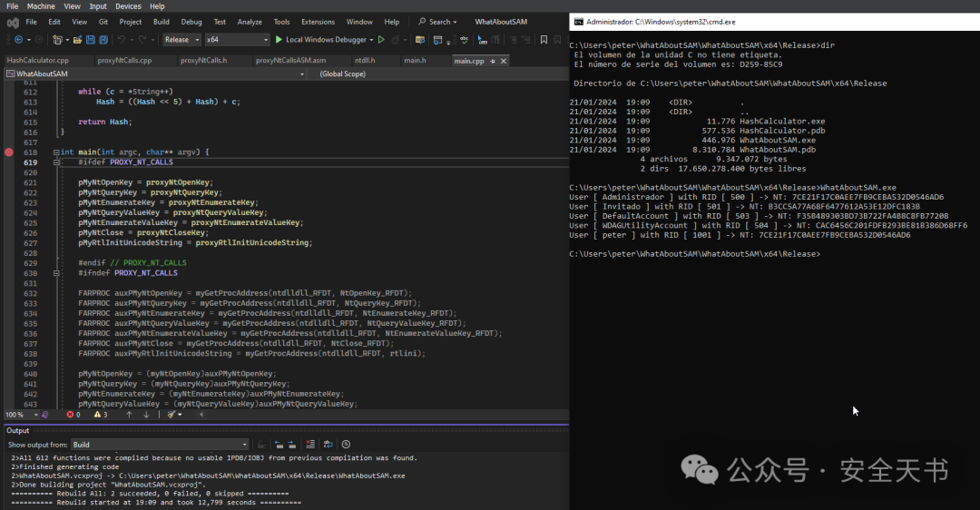Open the 100 % zoom dropdown
Image resolution: width=980 pixels, height=510 pixels.
[x=21, y=415]
